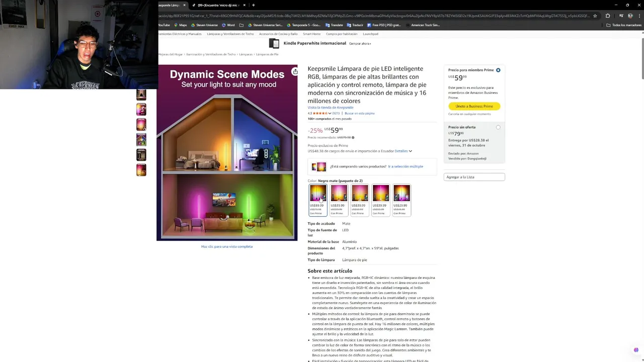Click 'Vendido por: Dongqiankeji' text
Image resolution: width=644 pixels, height=362 pixels.
(467, 158)
